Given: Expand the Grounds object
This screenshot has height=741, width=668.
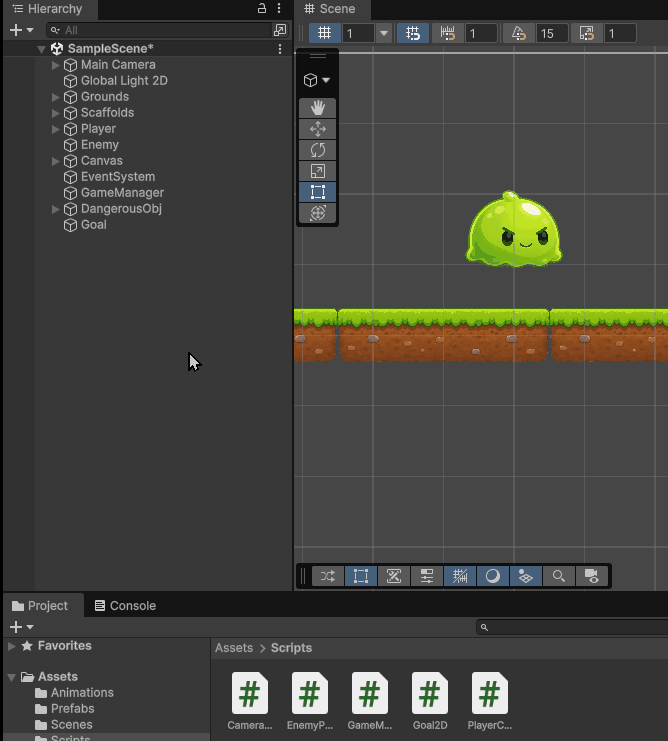Looking at the screenshot, I should tap(55, 97).
